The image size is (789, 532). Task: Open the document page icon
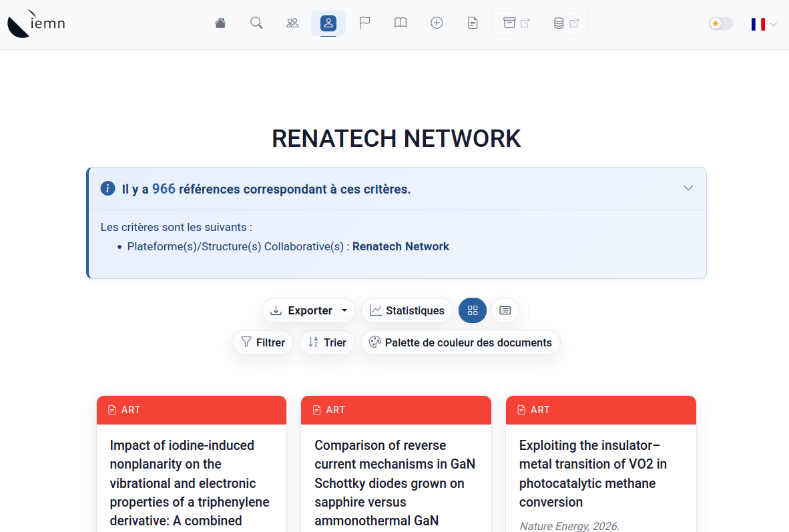[473, 23]
